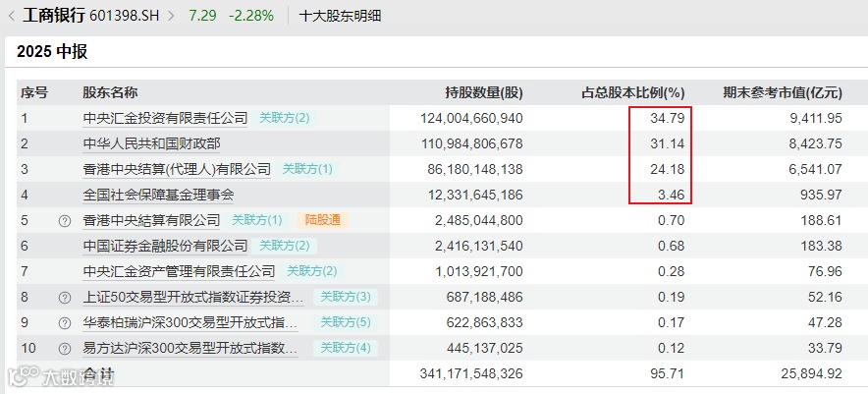This screenshot has height=394, width=868.
Task: Go to previous stock with left chevron
Action: [12, 16]
